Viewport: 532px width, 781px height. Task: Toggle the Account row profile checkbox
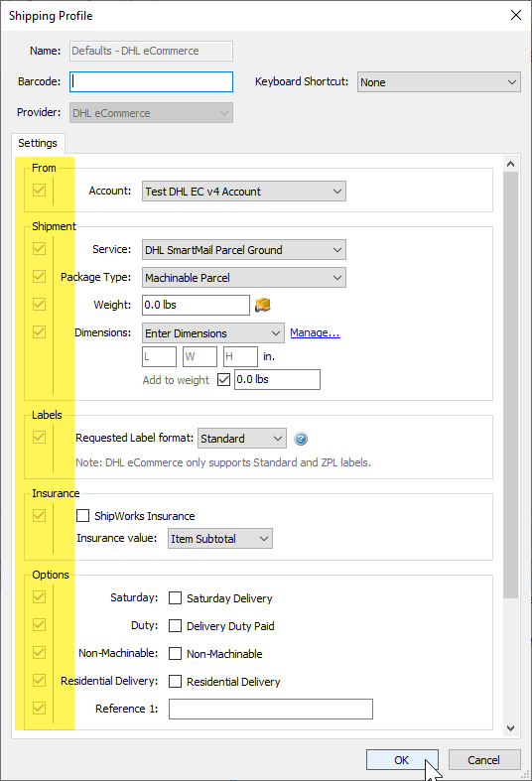click(39, 191)
